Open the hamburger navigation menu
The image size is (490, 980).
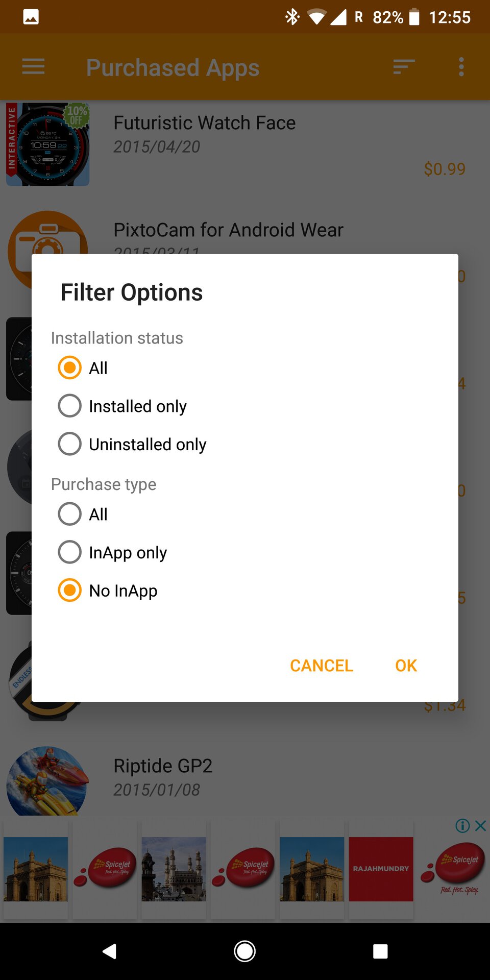(x=34, y=67)
